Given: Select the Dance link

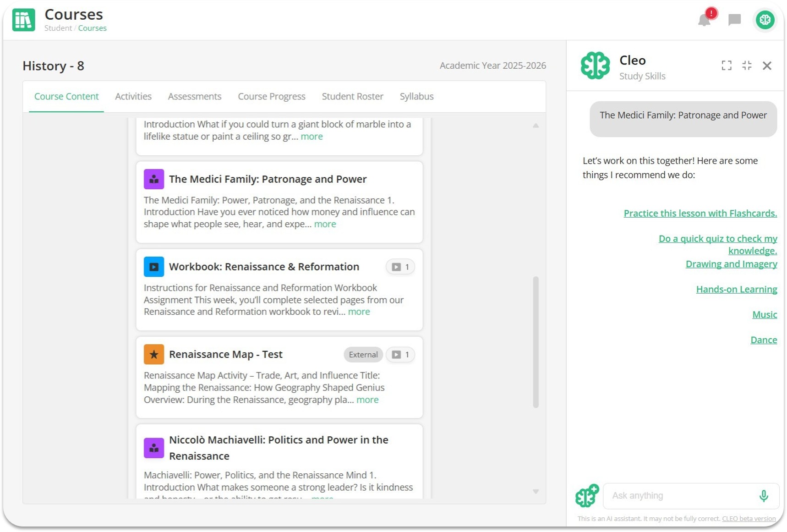Looking at the screenshot, I should coord(764,340).
